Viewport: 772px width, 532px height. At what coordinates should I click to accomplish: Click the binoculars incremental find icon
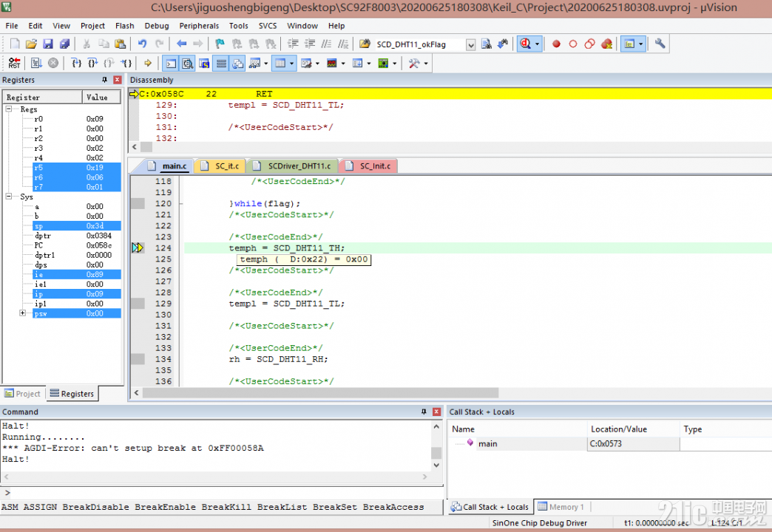pyautogui.click(x=503, y=44)
